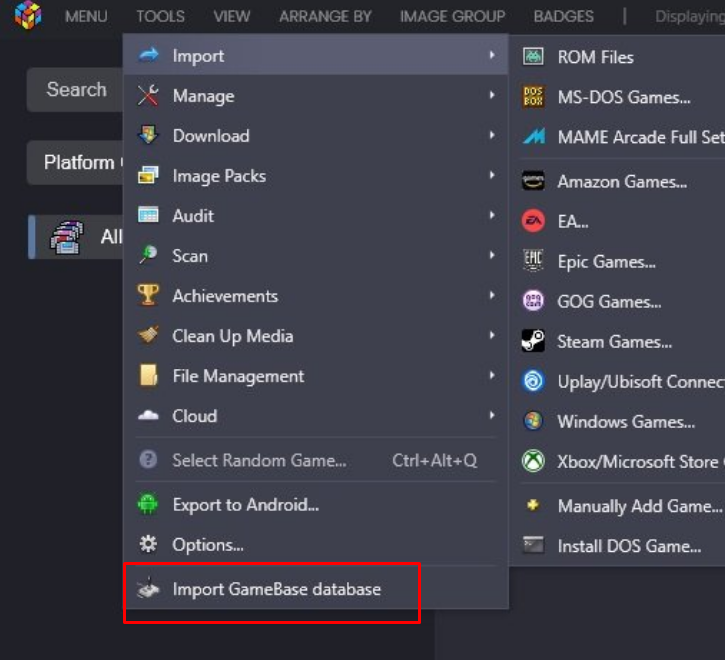Viewport: 725px width, 660px height.
Task: Open Options... from the Tools menu
Action: coord(316,544)
